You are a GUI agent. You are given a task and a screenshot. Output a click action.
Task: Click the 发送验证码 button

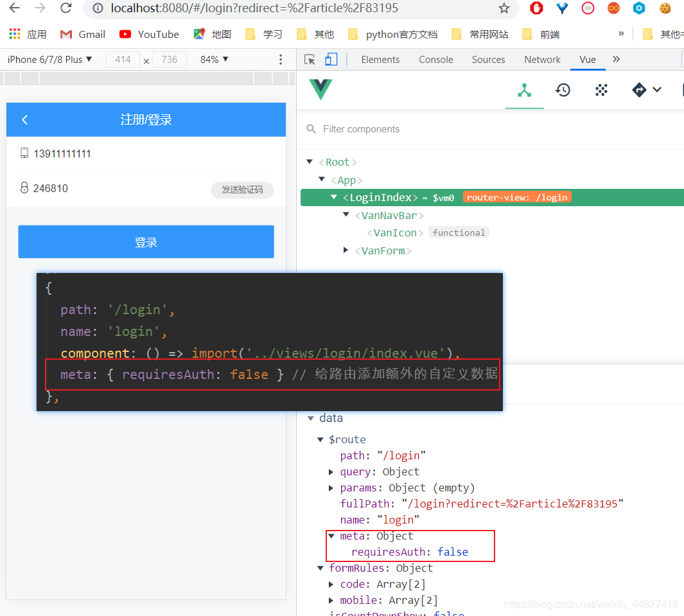243,189
